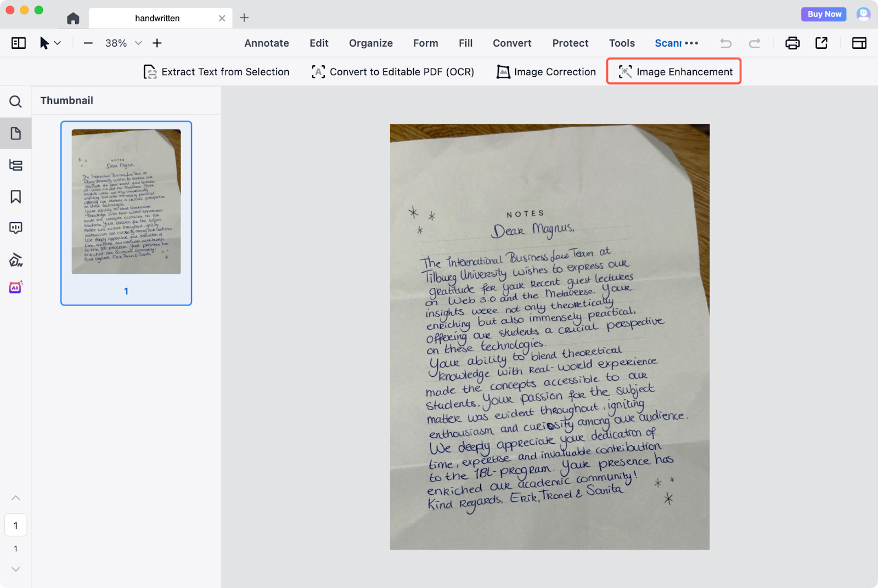
Task: Zoom in with the plus button
Action: (157, 43)
